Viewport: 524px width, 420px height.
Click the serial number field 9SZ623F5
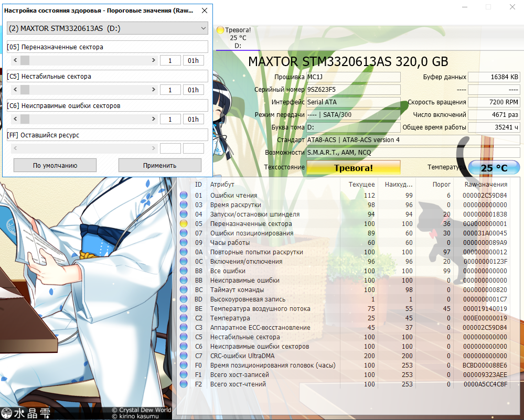354,90
